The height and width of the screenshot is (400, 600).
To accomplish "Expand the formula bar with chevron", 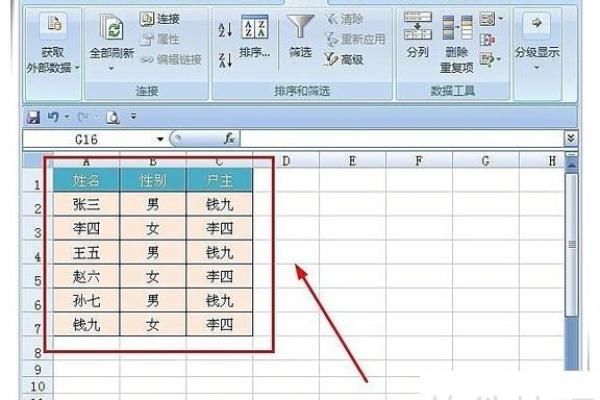I will click(571, 139).
